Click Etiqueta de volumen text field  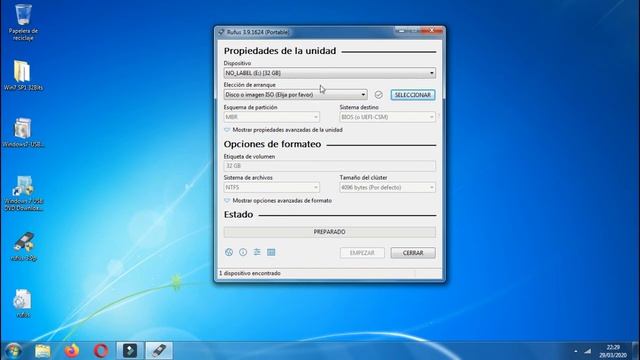point(329,166)
